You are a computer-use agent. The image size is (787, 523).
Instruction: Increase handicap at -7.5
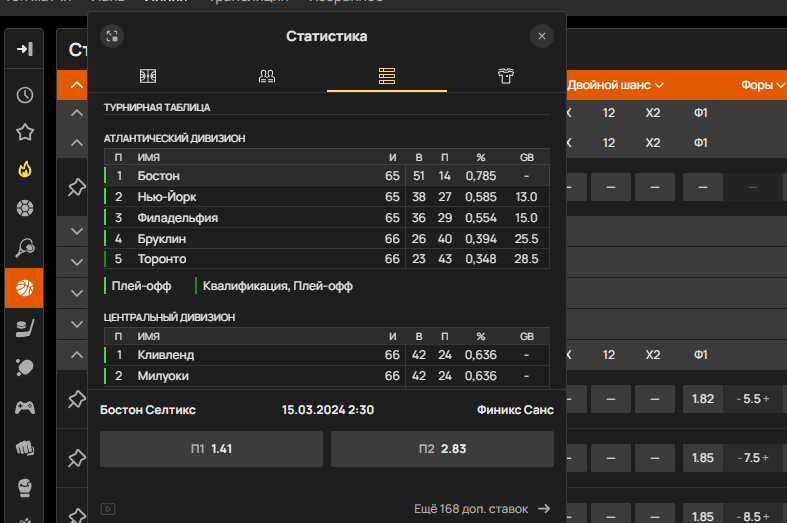766,458
